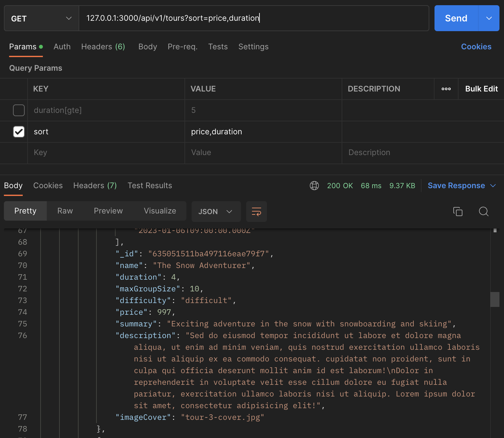This screenshot has height=438, width=504.
Task: Open the three-dots column options in params table
Action: click(446, 89)
